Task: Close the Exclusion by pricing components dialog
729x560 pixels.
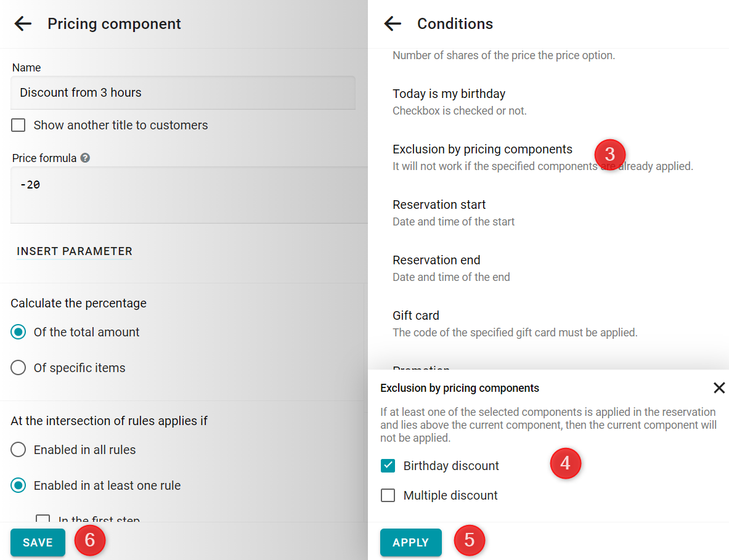Action: (x=719, y=388)
